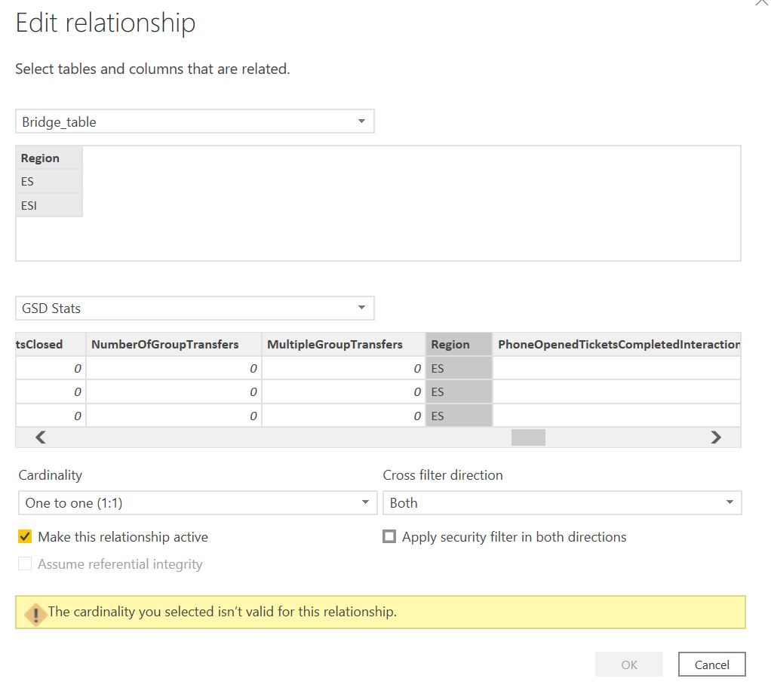Select the Region column header in GSD Stats

click(459, 344)
